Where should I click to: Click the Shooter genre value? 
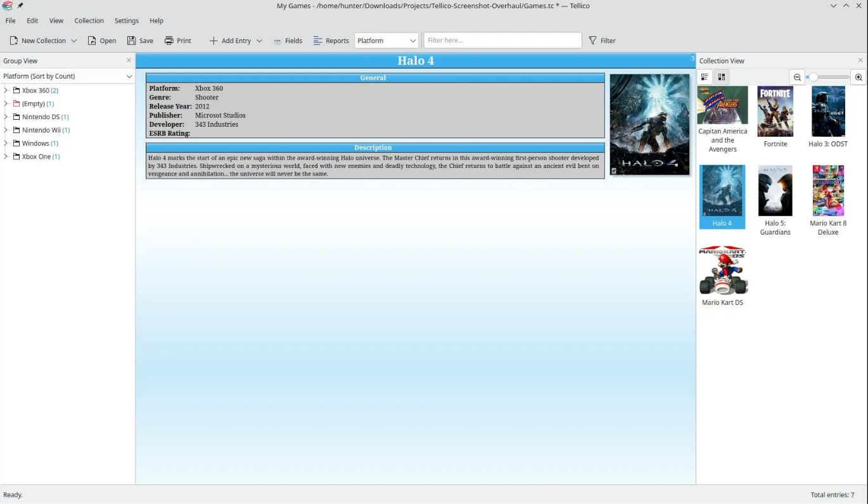[x=207, y=98]
